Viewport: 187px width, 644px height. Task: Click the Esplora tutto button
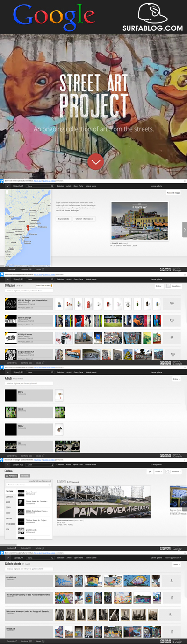click(64, 218)
